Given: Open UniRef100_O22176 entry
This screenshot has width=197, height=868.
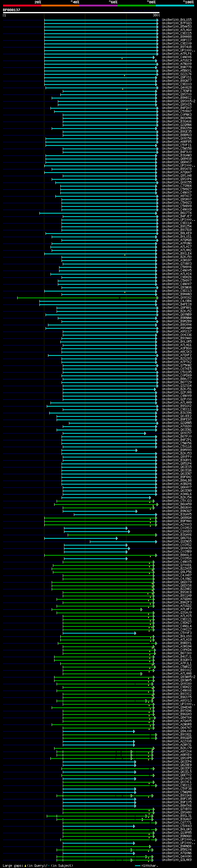Looking at the screenshot, I should pos(176,74).
